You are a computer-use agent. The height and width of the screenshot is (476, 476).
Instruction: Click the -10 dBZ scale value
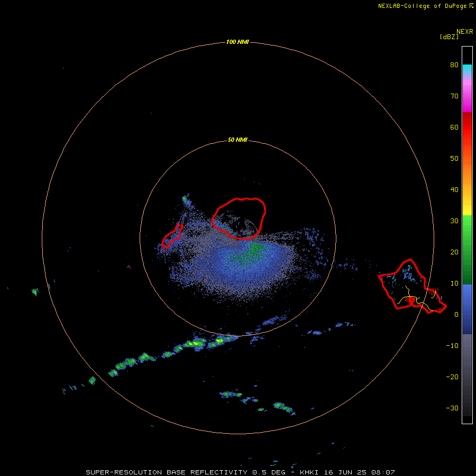pyautogui.click(x=452, y=345)
